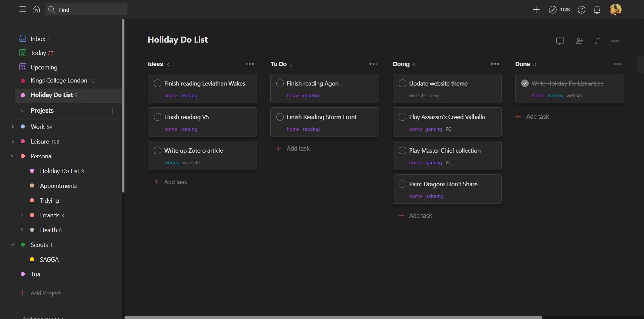Open Done section options menu

[x=618, y=64]
